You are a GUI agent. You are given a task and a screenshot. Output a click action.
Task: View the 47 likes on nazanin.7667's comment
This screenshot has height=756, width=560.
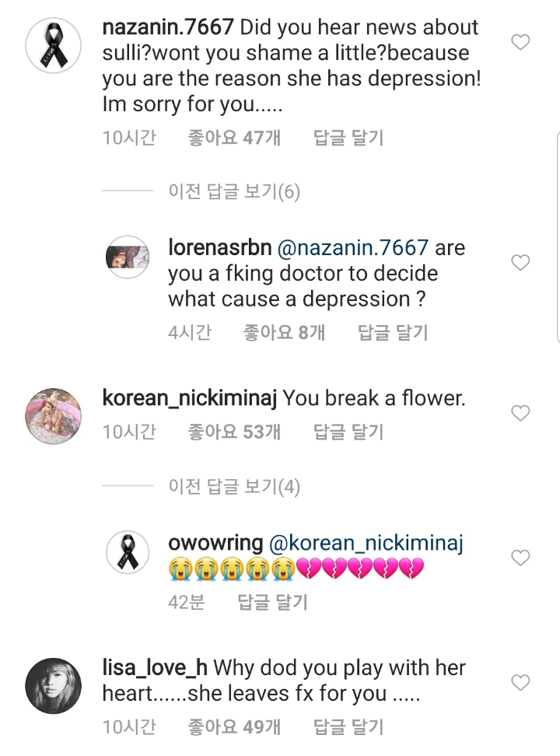pos(234,138)
